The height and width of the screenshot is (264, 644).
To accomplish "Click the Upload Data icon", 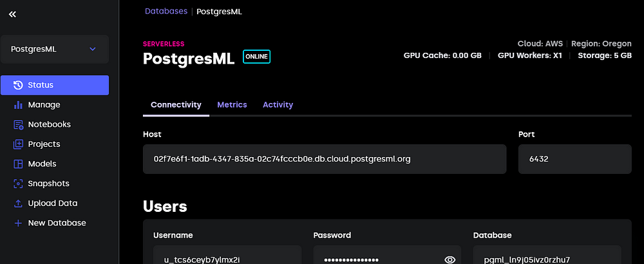I will (x=17, y=203).
